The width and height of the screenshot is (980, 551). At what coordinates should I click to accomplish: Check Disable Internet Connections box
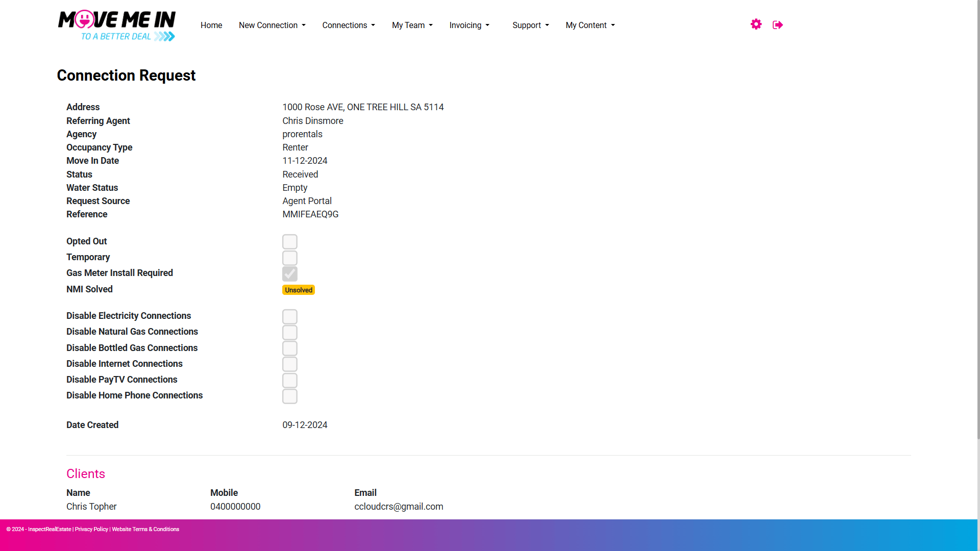point(290,364)
